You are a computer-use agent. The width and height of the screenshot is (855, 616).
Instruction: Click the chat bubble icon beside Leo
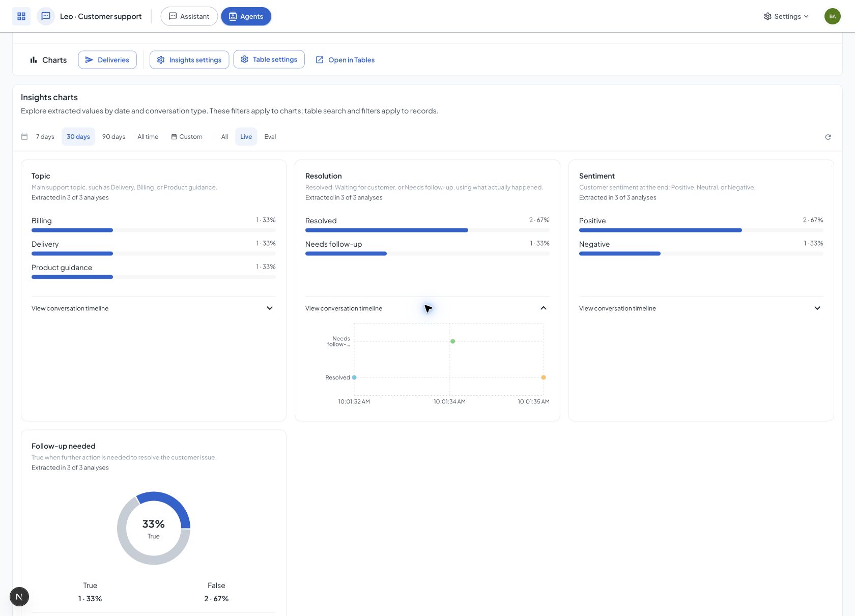[46, 16]
